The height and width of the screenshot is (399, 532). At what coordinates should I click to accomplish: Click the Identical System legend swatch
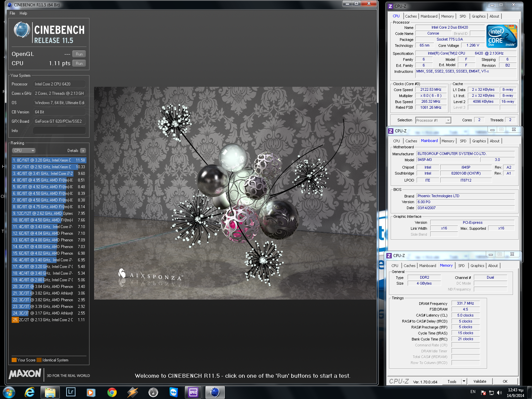pyautogui.click(x=39, y=360)
